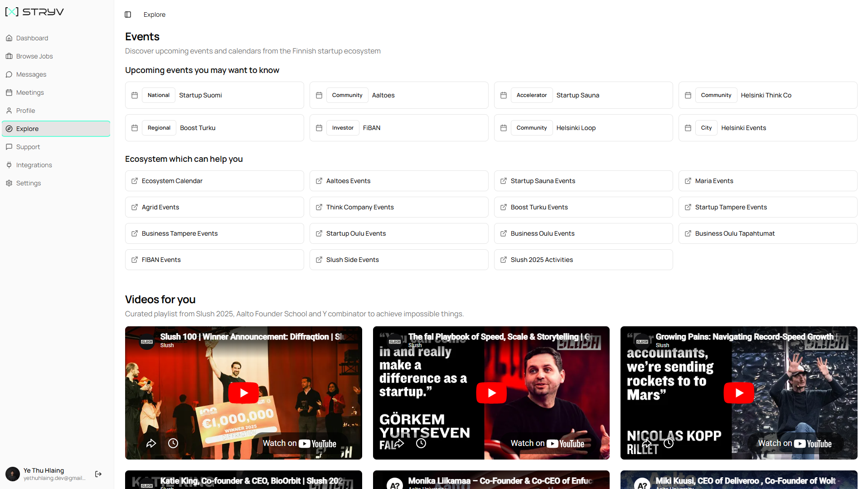868x489 pixels.
Task: Open Integrations page
Action: pos(56,165)
